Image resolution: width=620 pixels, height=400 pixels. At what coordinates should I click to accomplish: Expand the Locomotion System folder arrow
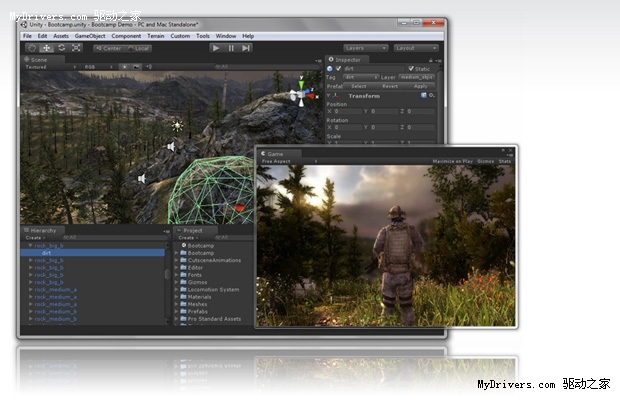click(x=176, y=289)
